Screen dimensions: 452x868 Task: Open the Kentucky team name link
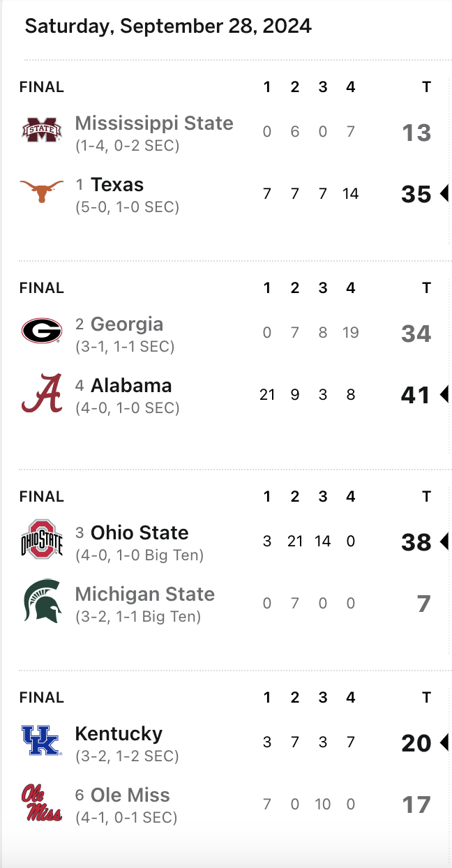pyautogui.click(x=119, y=734)
